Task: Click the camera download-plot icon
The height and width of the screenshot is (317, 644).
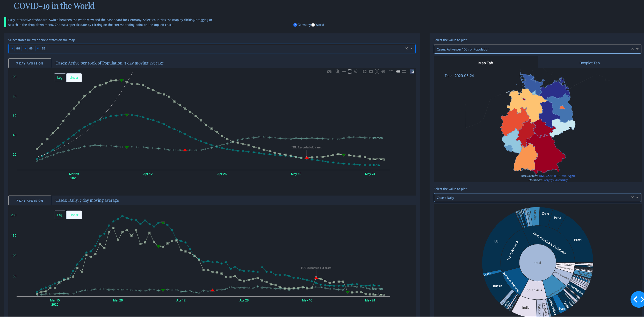Action: pos(329,71)
